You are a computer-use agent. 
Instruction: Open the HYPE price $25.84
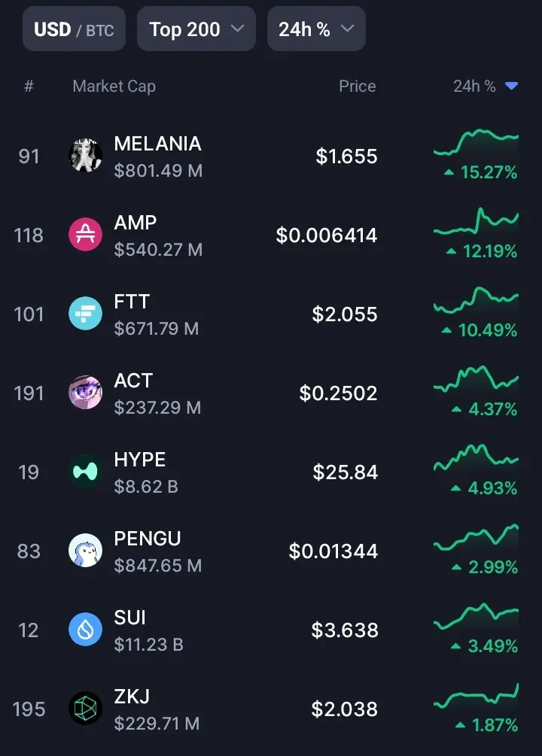click(x=345, y=472)
